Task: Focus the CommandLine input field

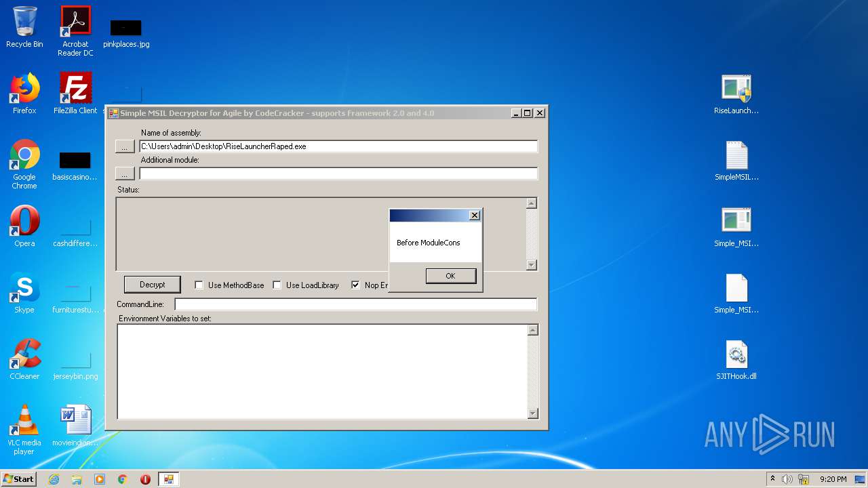Action: coord(356,304)
